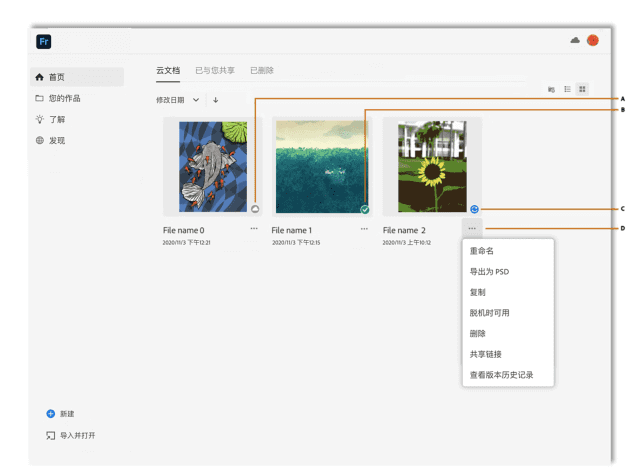Click the File name 2 label
This screenshot has width=640, height=469.
point(404,230)
